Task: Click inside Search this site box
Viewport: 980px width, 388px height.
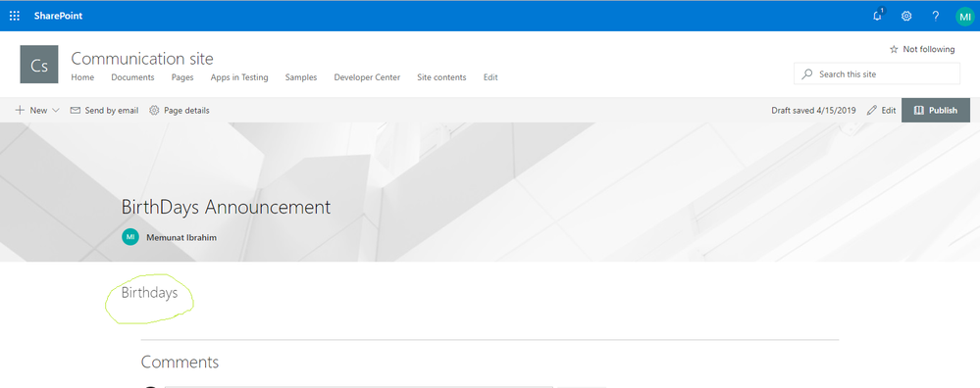Action: (x=877, y=73)
